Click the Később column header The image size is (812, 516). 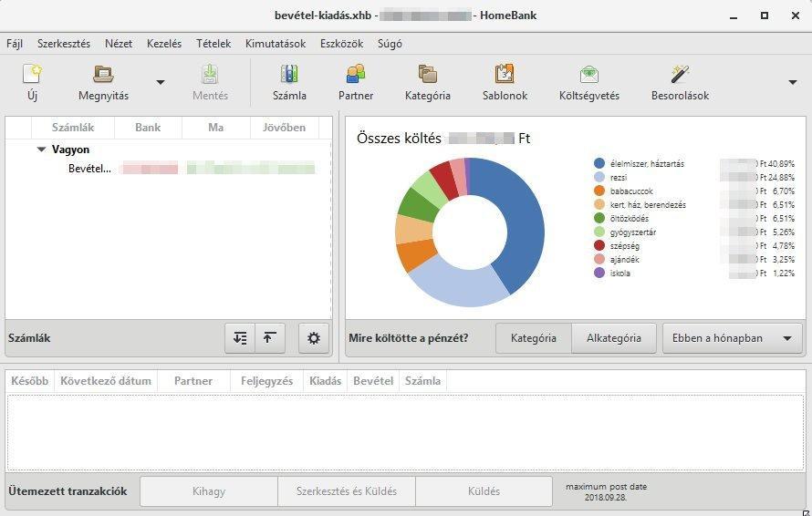pyautogui.click(x=29, y=381)
